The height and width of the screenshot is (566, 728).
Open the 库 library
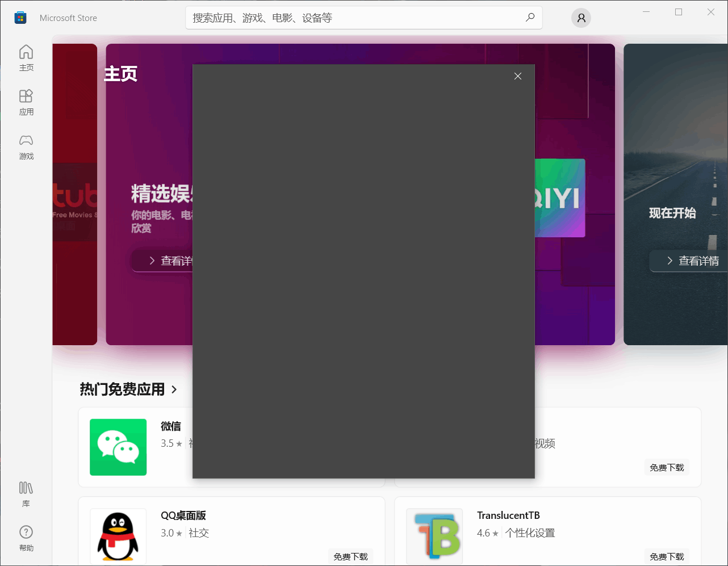tap(26, 494)
